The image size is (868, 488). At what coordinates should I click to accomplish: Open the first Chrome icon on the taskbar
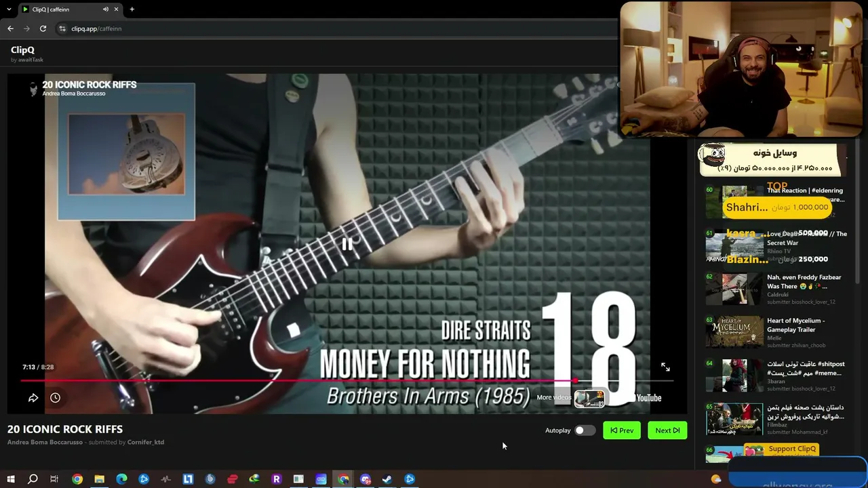coord(77,479)
